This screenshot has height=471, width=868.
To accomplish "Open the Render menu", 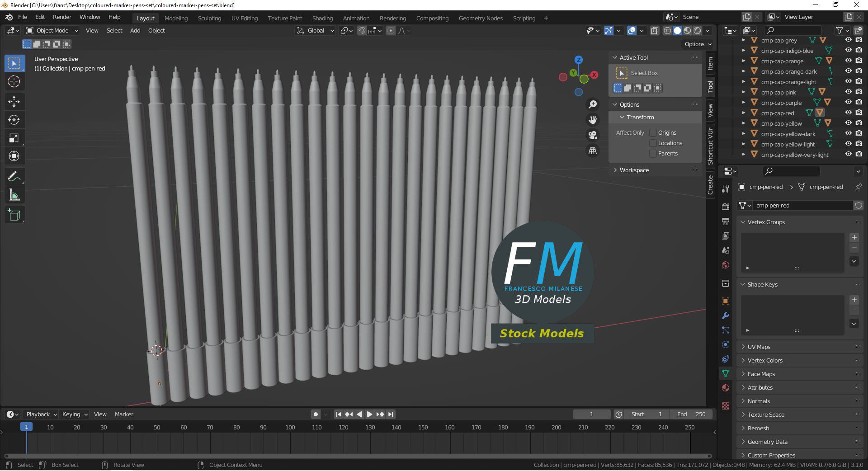I will pyautogui.click(x=62, y=17).
